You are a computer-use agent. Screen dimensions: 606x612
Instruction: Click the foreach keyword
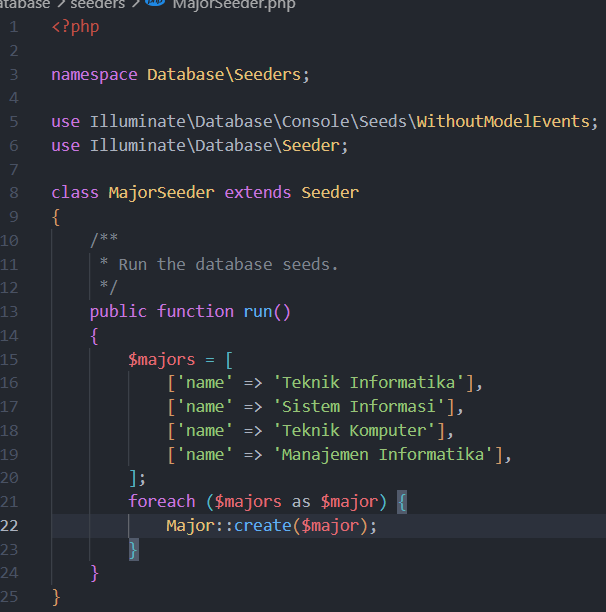click(x=162, y=502)
